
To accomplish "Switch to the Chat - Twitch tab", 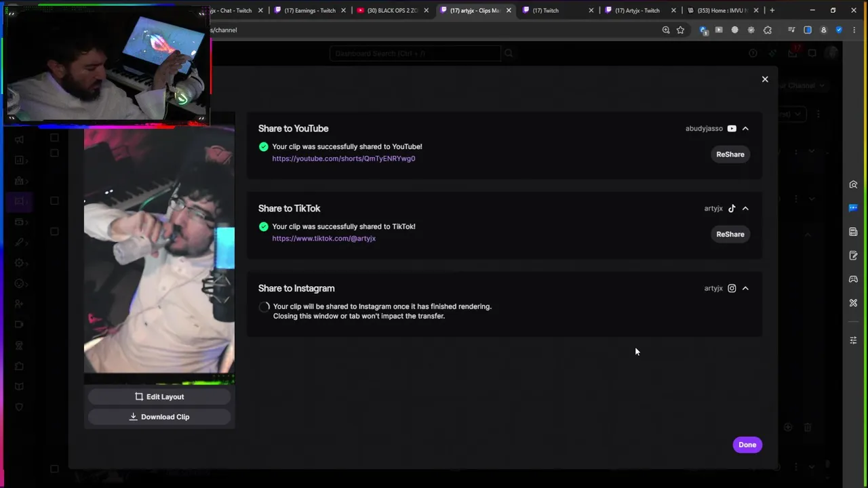I will click(235, 10).
